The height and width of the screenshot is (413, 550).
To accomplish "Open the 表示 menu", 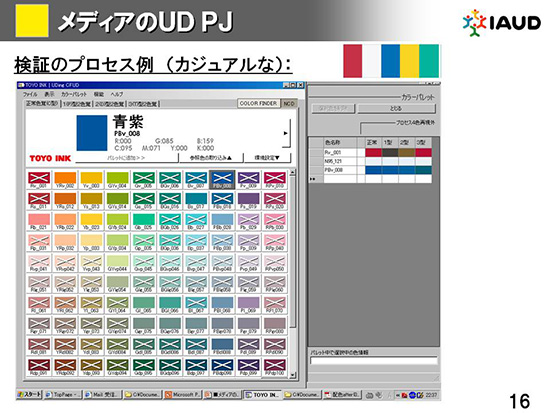I will click(49, 94).
